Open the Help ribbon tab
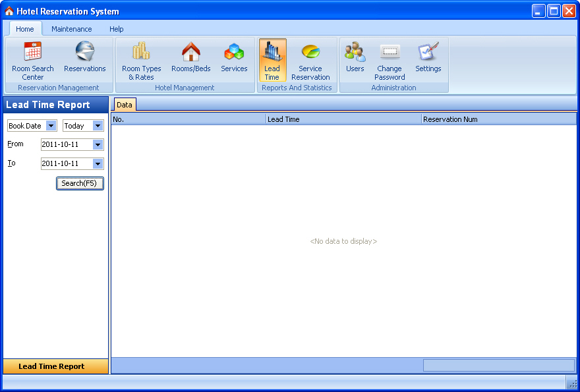This screenshot has height=392, width=580. click(x=117, y=29)
